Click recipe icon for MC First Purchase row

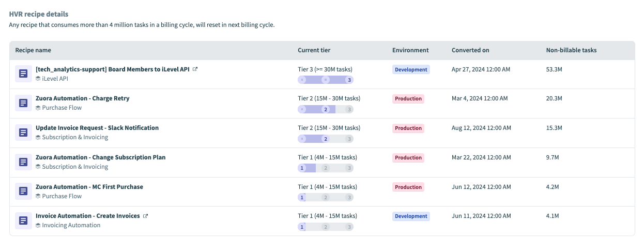coord(23,192)
